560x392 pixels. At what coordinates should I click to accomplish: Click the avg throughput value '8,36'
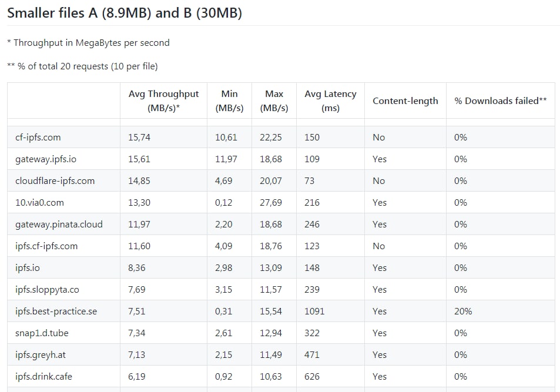coord(137,268)
